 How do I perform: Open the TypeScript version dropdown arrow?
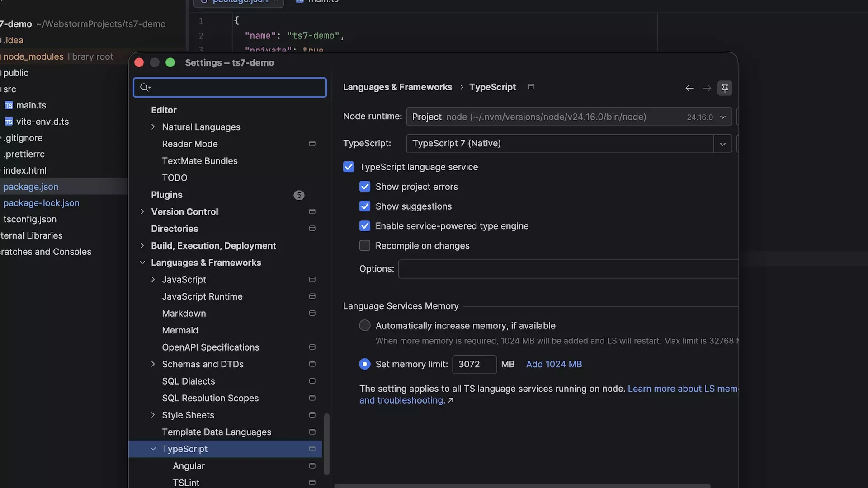coord(723,144)
